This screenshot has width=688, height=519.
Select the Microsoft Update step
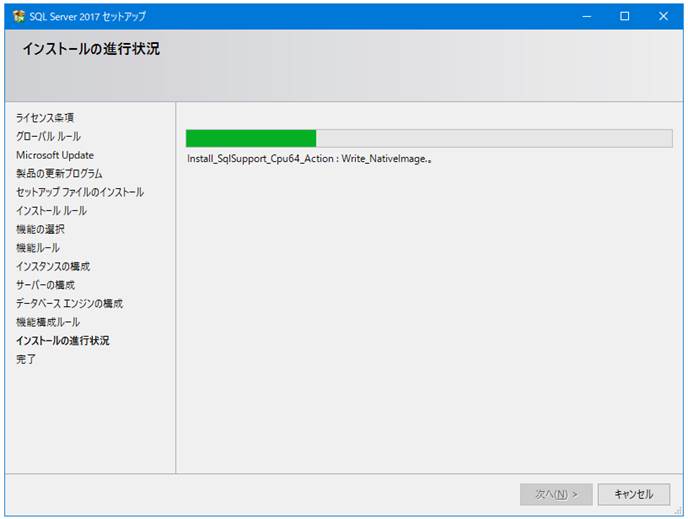click(55, 155)
